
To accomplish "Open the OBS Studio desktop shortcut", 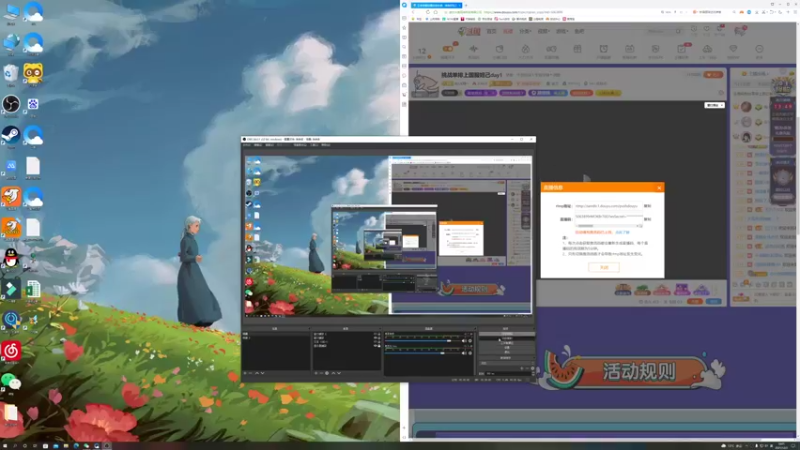I will (x=11, y=104).
